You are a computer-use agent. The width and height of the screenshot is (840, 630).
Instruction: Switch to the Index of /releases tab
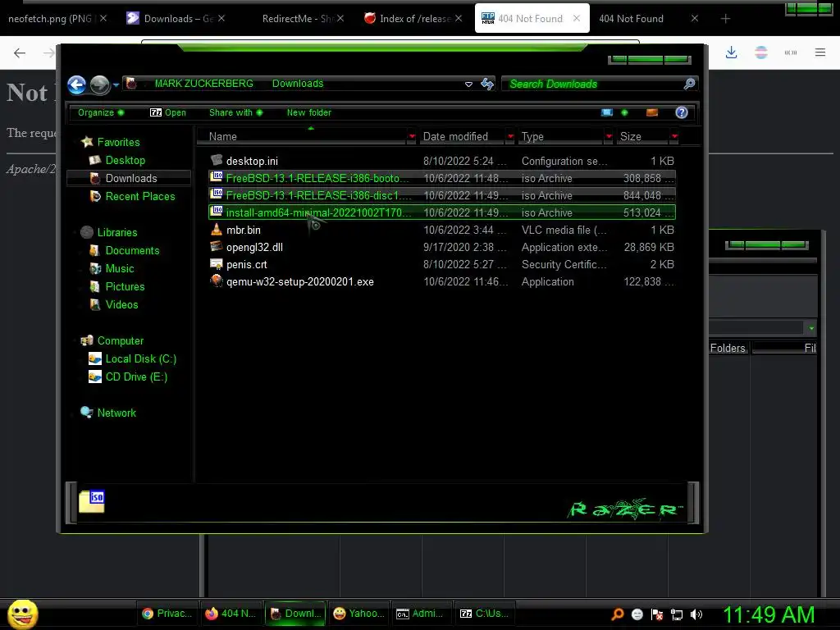(407, 19)
